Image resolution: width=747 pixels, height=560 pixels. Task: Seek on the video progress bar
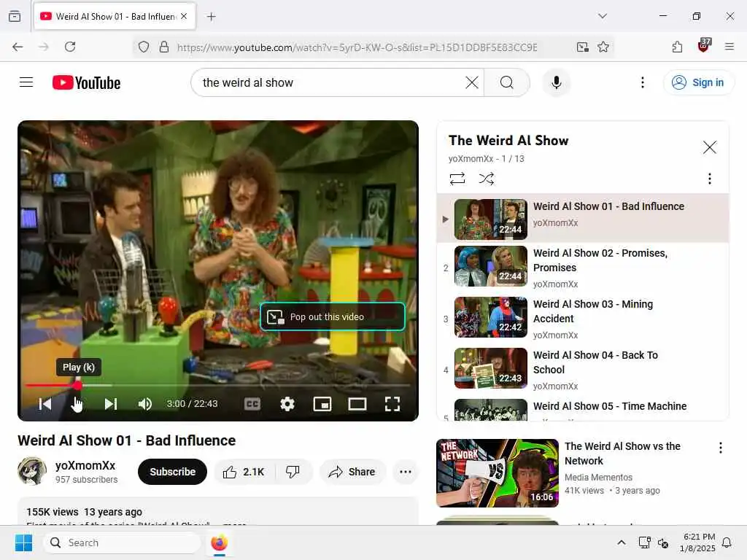tap(217, 385)
